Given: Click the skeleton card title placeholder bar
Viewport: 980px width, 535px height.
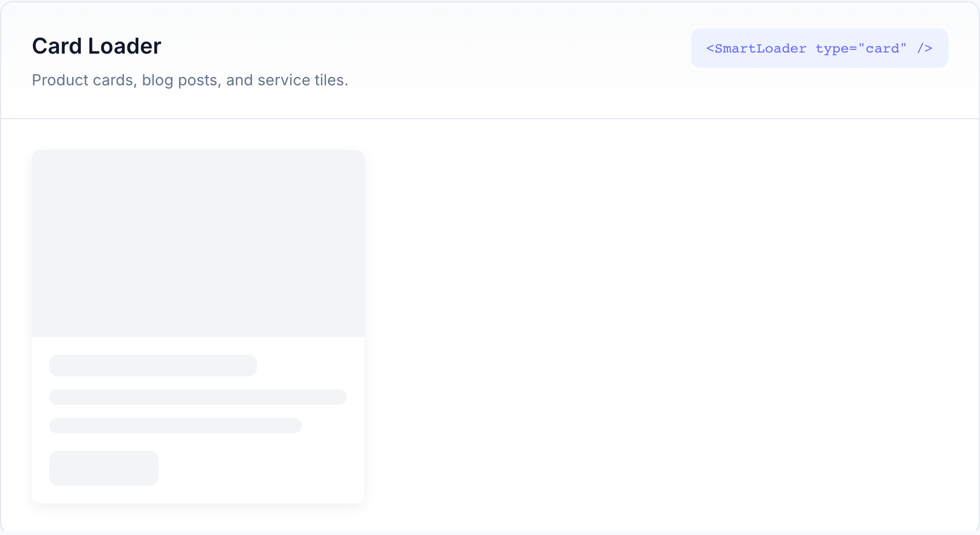Looking at the screenshot, I should (x=153, y=365).
